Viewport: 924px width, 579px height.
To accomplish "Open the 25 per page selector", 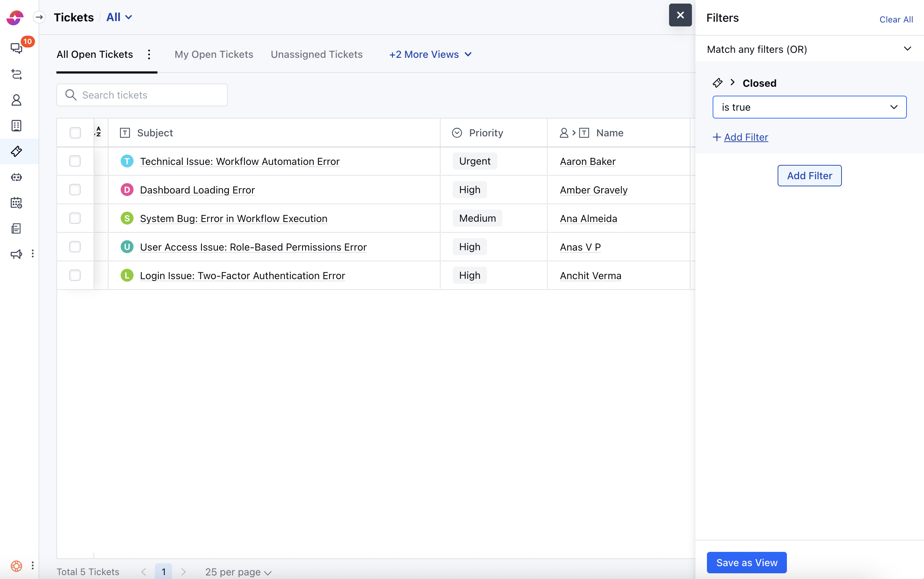I will [x=238, y=572].
